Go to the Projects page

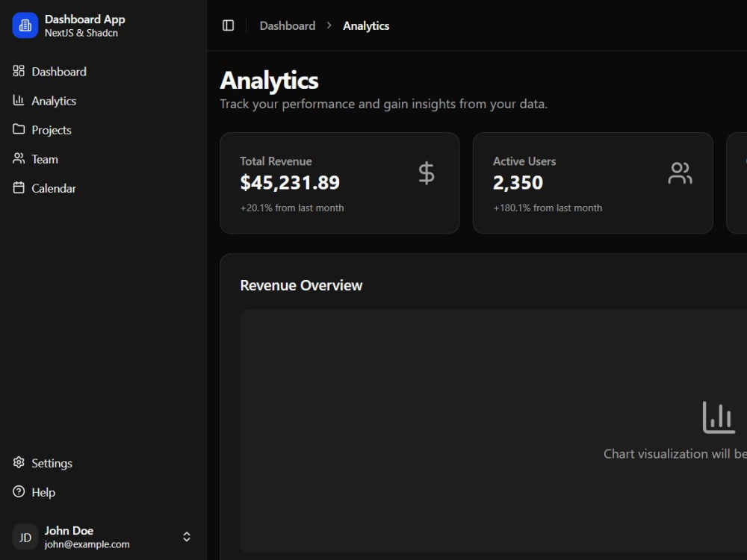coord(103,129)
